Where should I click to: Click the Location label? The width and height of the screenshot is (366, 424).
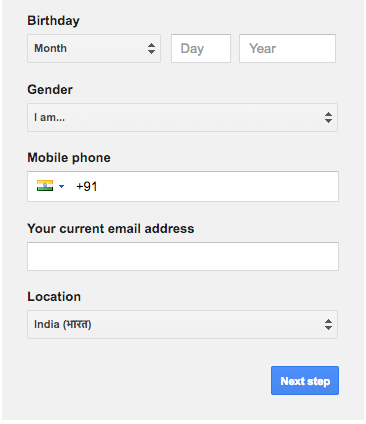(54, 297)
